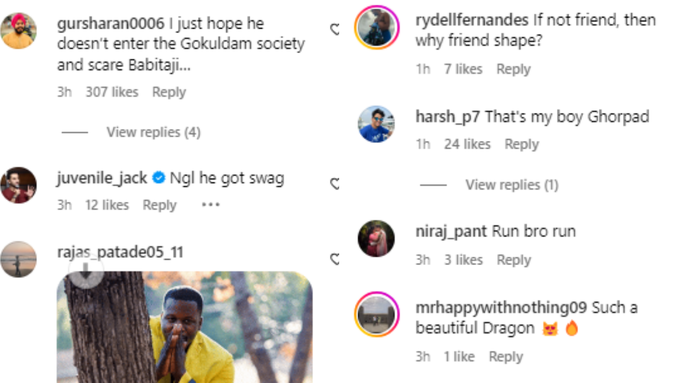Like gursharan0006's comment with heart icon

coord(334,29)
